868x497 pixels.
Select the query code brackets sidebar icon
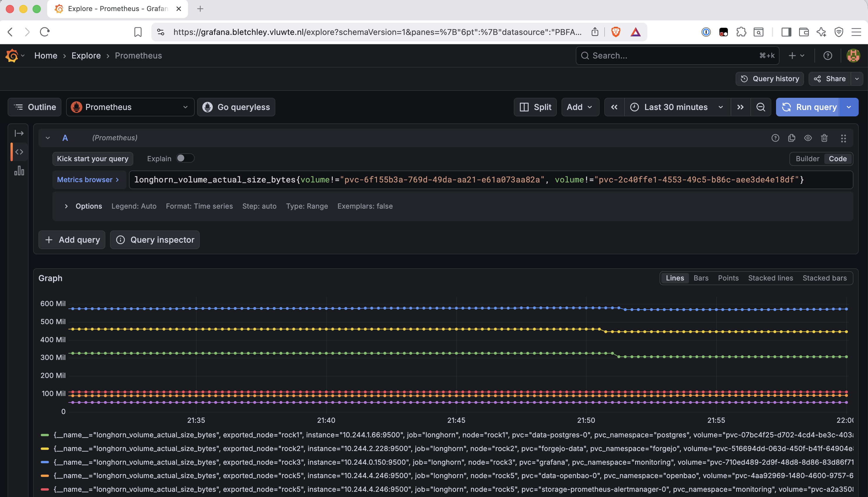pyautogui.click(x=19, y=152)
